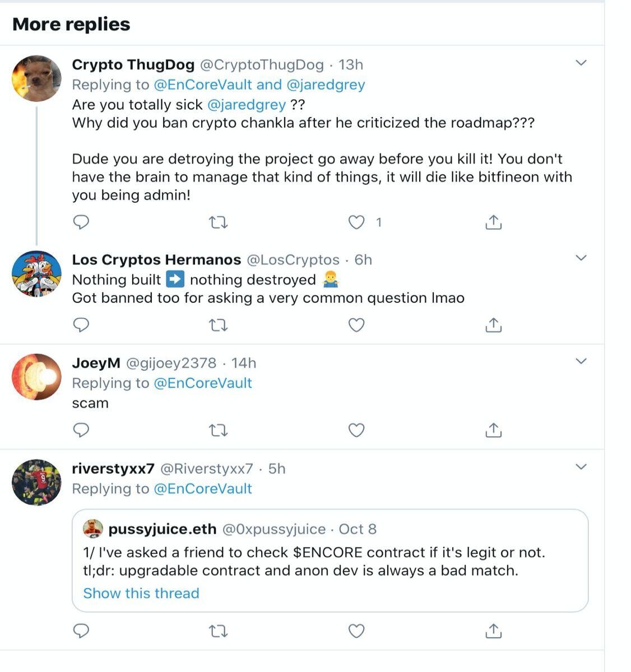Screen dimensions: 631x672
Task: Share JoeyM's scam tweet
Action: [x=493, y=430]
